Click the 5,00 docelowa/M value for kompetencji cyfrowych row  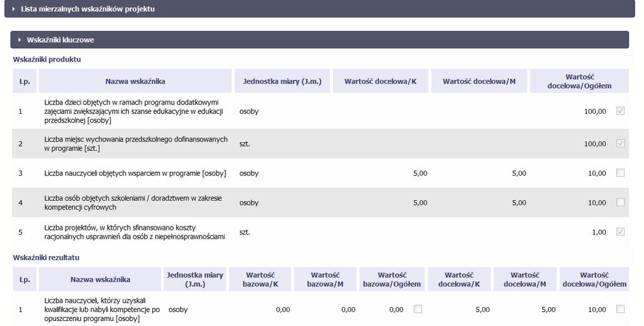[519, 203]
